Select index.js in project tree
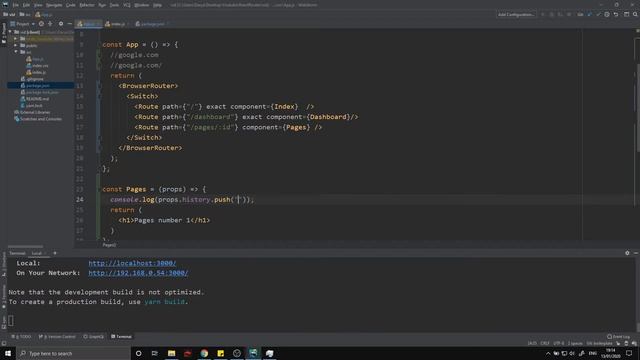640x360 pixels. (x=36, y=72)
